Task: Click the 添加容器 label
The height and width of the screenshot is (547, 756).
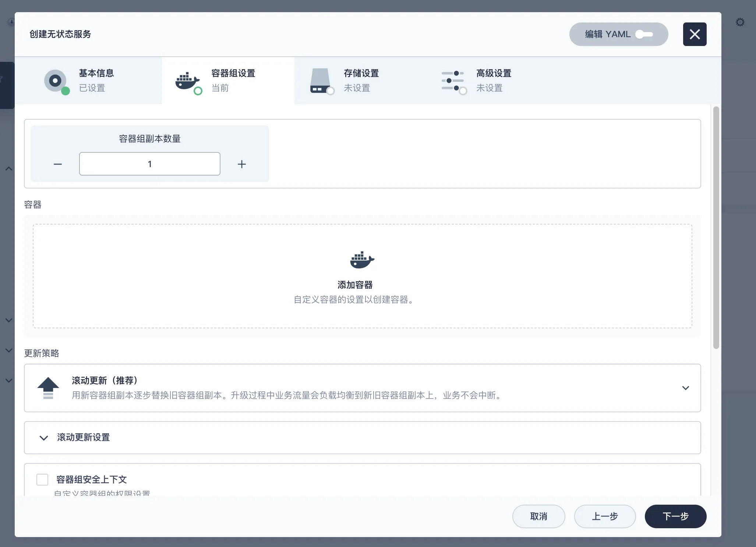Action: (355, 285)
